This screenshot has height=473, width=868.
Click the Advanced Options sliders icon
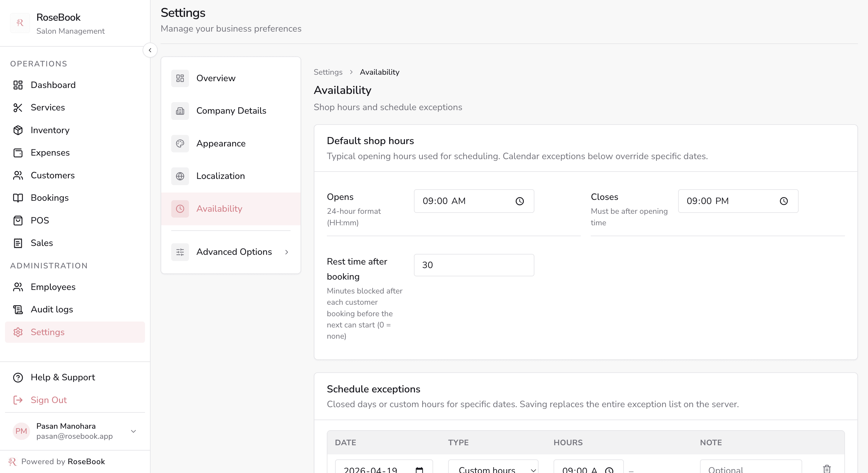[180, 252]
